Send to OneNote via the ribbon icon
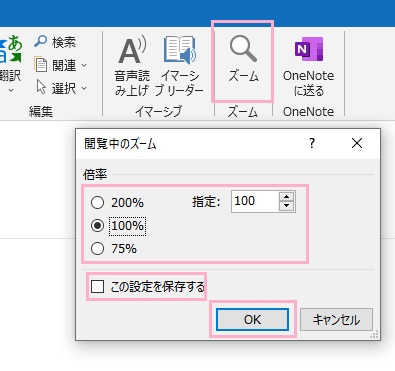This screenshot has height=371, width=395. click(308, 66)
